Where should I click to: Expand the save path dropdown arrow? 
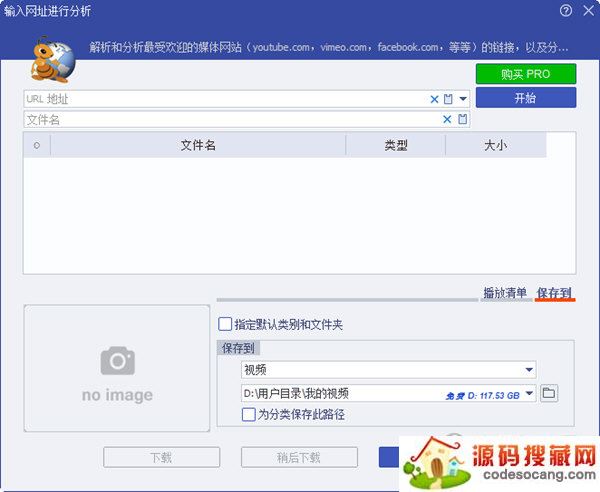pos(529,393)
